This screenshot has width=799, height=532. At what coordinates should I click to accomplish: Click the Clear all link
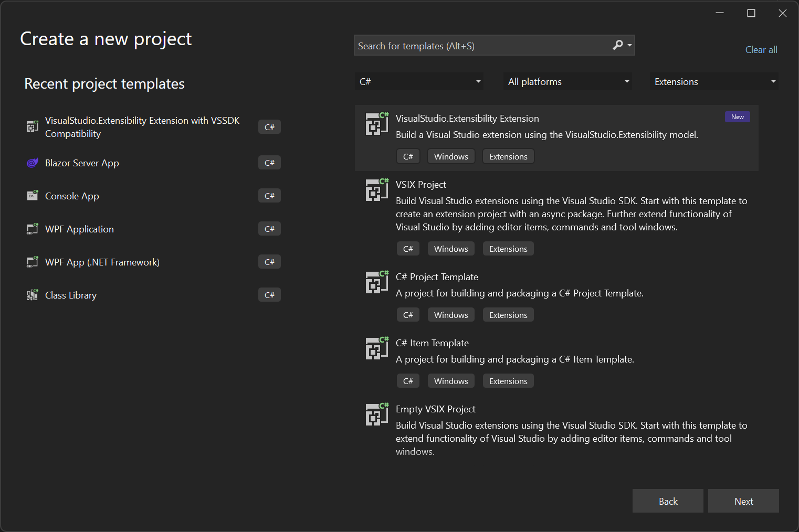pos(761,49)
